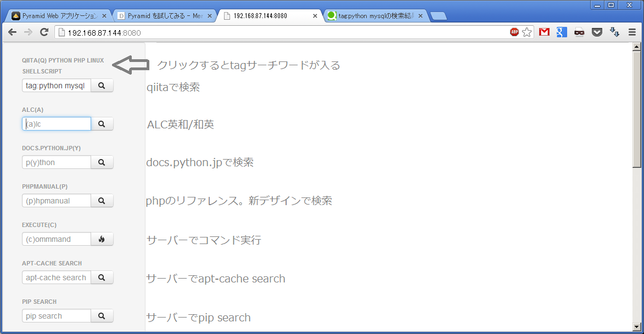Click the ALC(A) label
Image resolution: width=644 pixels, height=334 pixels.
click(x=32, y=110)
